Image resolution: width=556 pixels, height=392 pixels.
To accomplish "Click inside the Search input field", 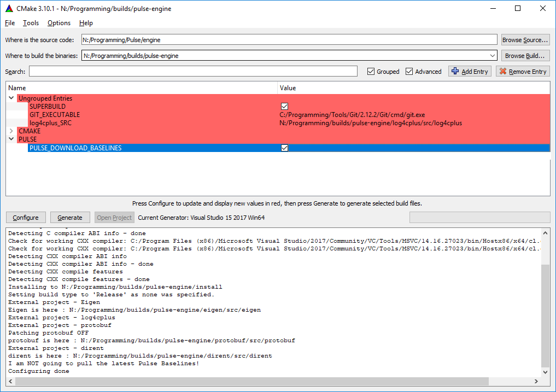I will pos(193,72).
